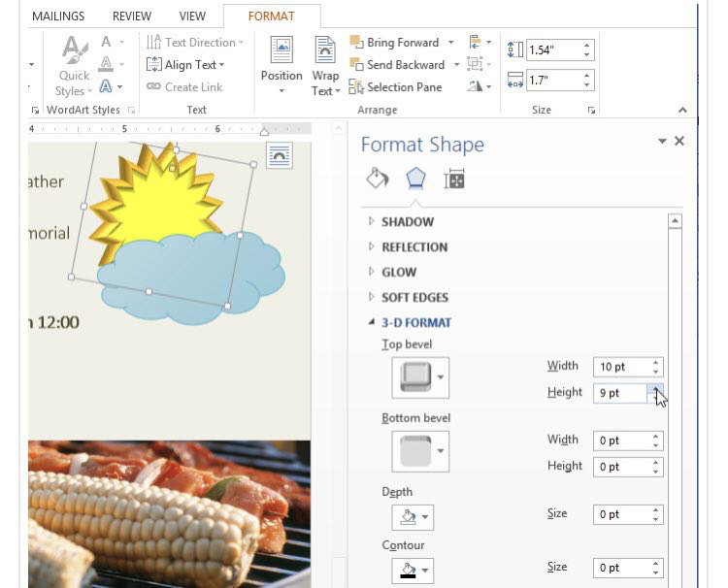Collapse the 3-D FORMAT section

click(x=415, y=323)
